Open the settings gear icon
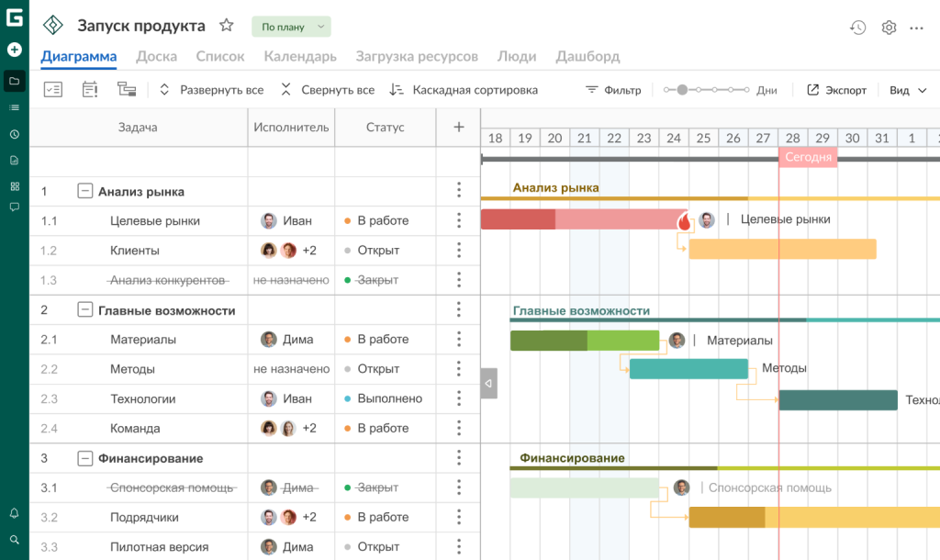This screenshot has width=940, height=560. [889, 28]
